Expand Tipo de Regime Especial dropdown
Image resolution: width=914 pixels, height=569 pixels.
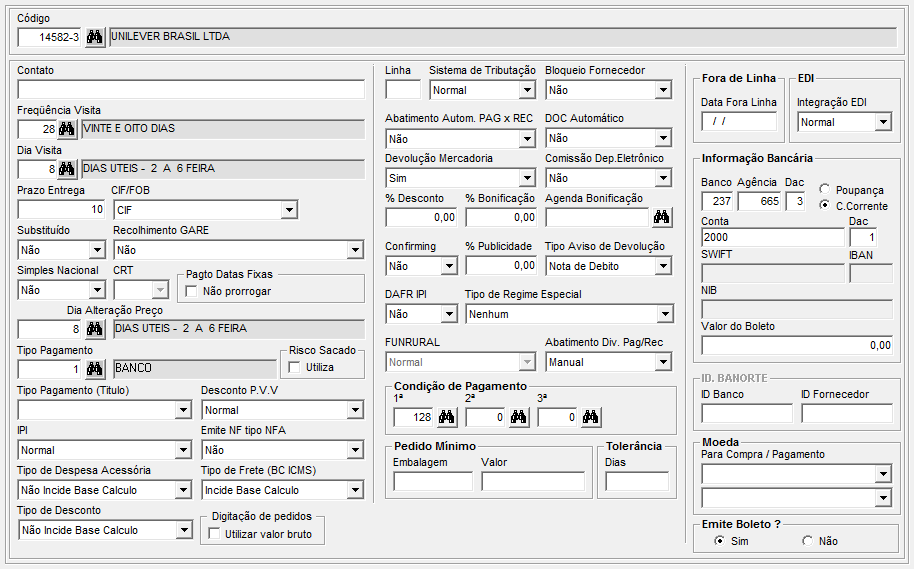(665, 314)
